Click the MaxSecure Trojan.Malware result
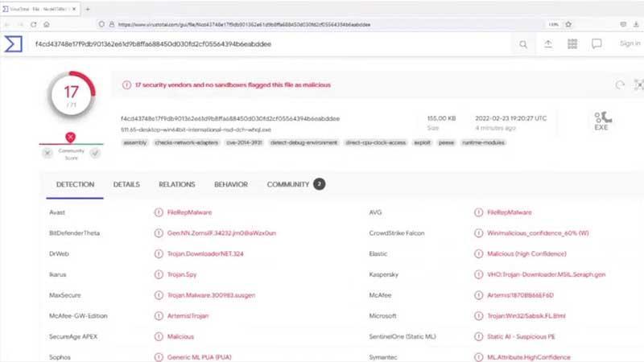 click(x=211, y=295)
